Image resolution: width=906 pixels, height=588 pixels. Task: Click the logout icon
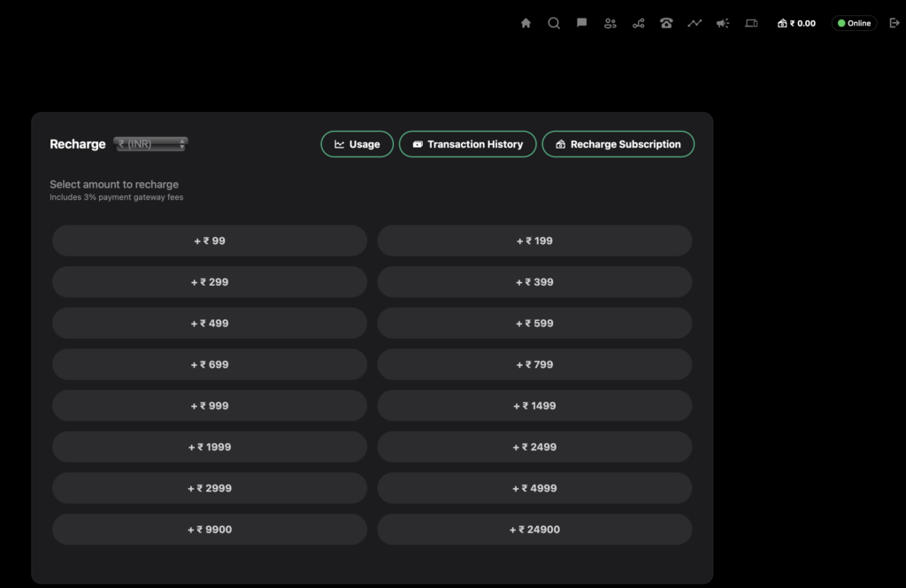(x=894, y=24)
